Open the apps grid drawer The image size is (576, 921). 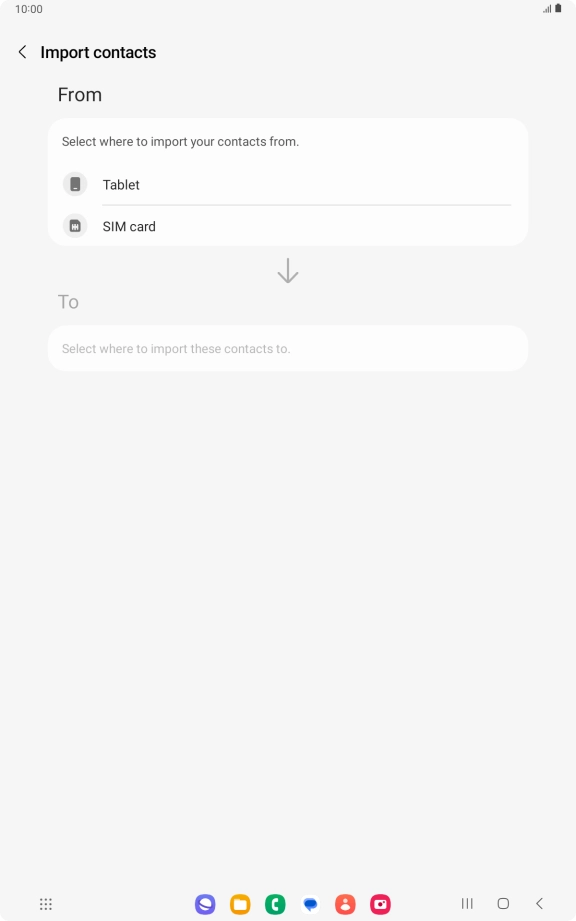[46, 904]
